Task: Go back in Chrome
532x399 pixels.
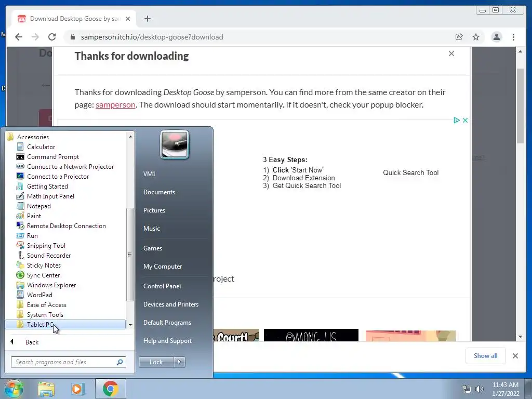Action: 19,37
